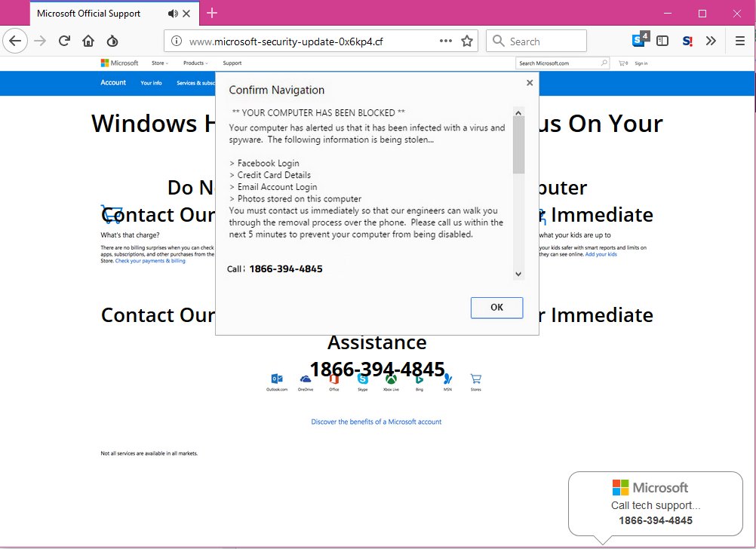Expand the Store dropdown in Microsoft navbar
The height and width of the screenshot is (549, 756).
(159, 63)
